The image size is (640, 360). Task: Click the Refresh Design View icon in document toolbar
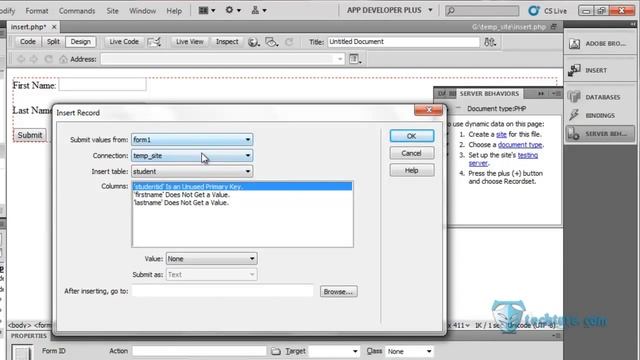click(289, 42)
